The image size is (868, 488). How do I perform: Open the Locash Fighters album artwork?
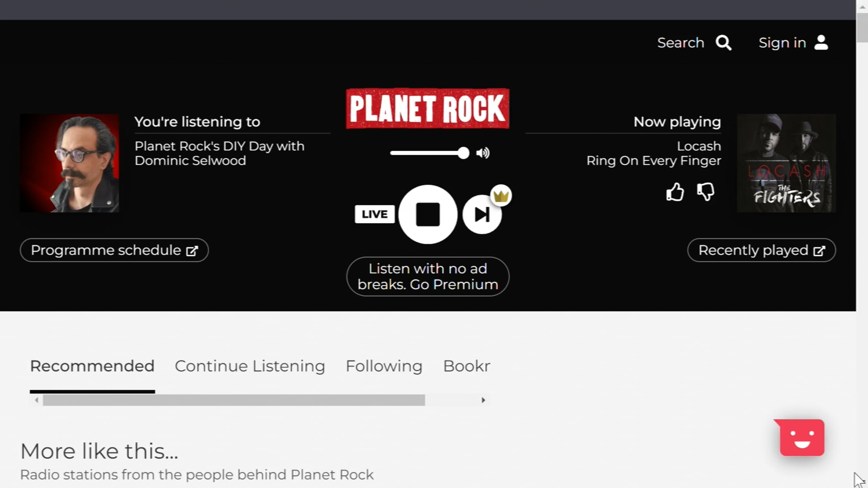tap(787, 163)
